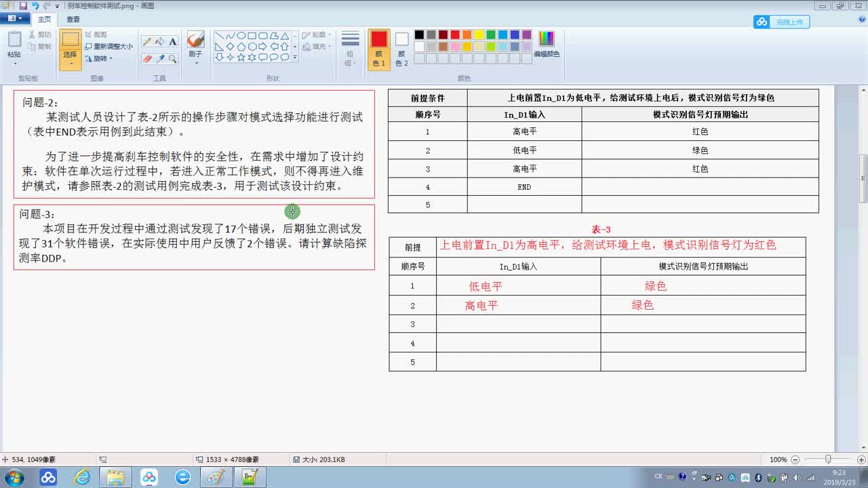868x488 pixels.
Task: Select the Color picker eyedropper tool
Action: click(x=160, y=59)
